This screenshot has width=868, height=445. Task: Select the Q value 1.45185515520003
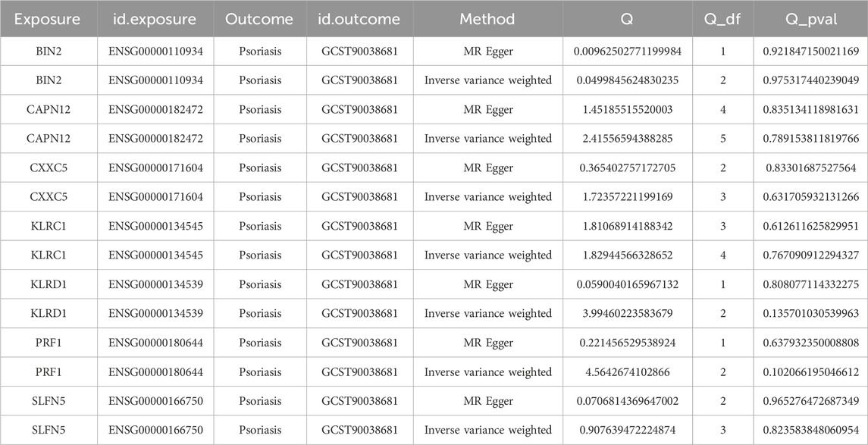[x=626, y=109]
